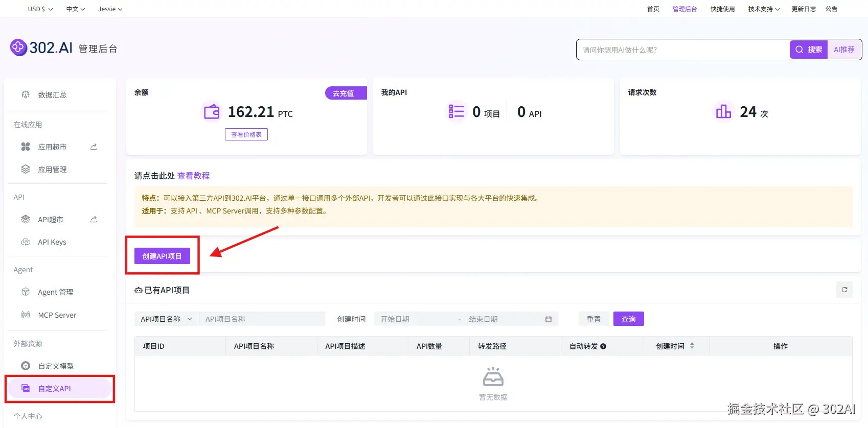Select MCP Server in the sidebar
868x428 pixels.
pyautogui.click(x=58, y=315)
